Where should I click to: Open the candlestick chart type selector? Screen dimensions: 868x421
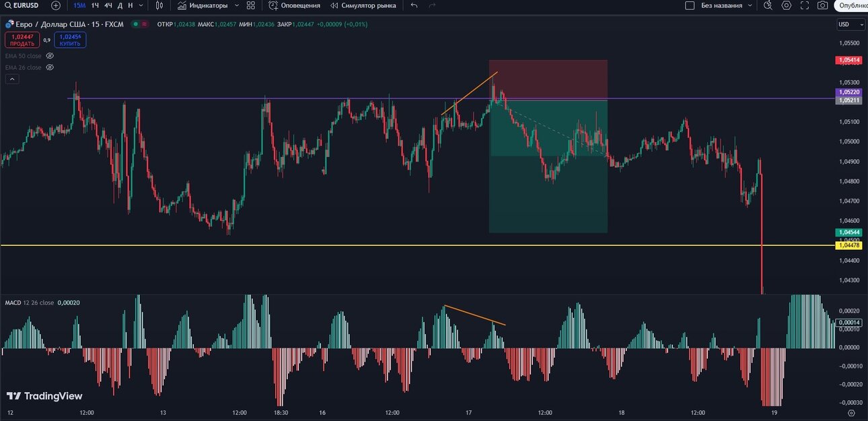pos(159,5)
